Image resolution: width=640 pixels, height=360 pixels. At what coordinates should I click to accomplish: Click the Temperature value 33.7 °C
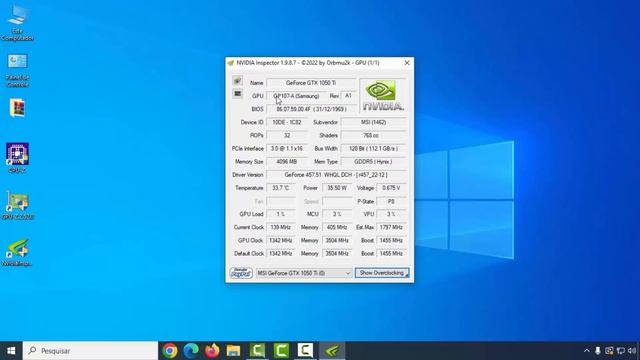(281, 188)
